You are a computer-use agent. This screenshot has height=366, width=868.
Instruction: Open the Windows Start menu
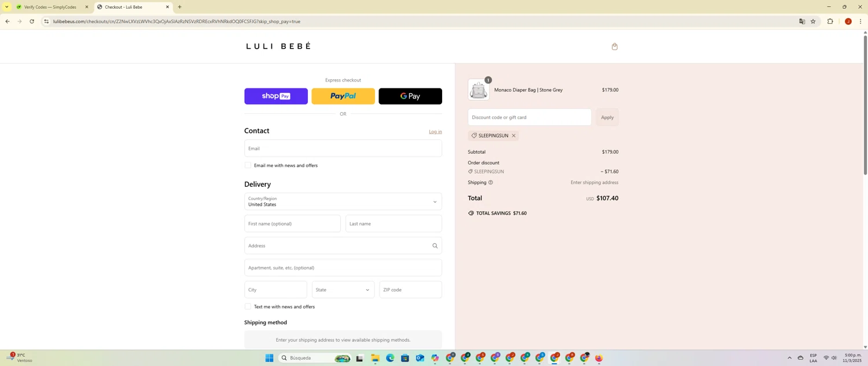tap(269, 358)
